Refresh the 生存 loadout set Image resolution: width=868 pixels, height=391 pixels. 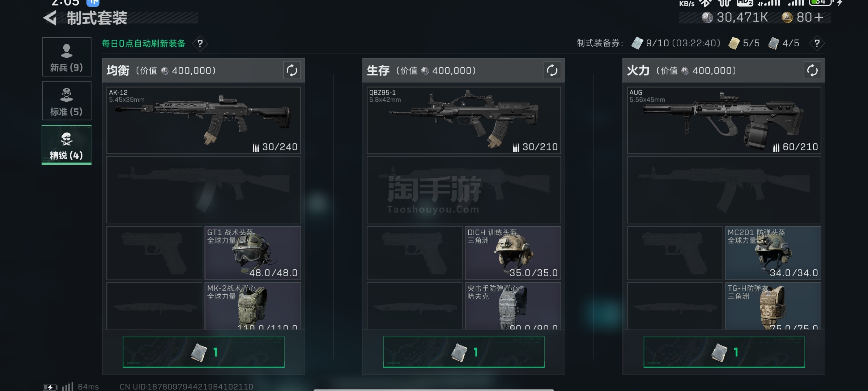(552, 70)
